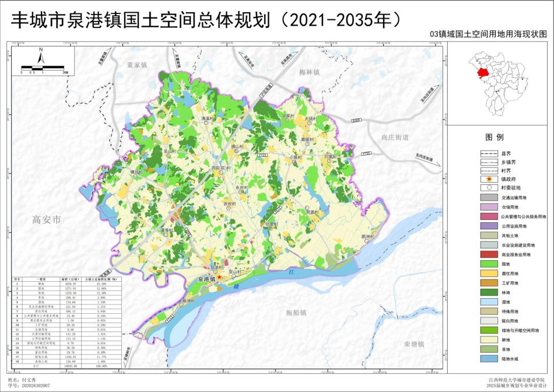
Task: Click the 乡镇界 line symbol in legend
Action: 489,163
